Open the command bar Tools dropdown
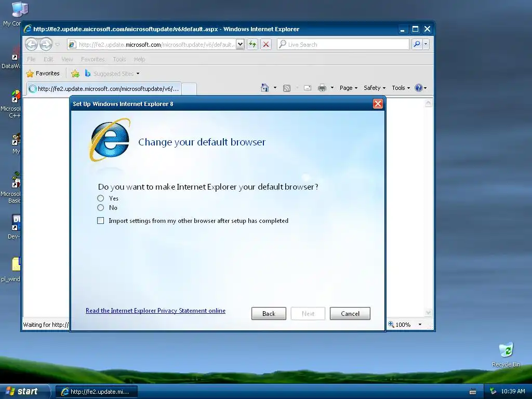Viewport: 532px width, 399px height. (401, 88)
